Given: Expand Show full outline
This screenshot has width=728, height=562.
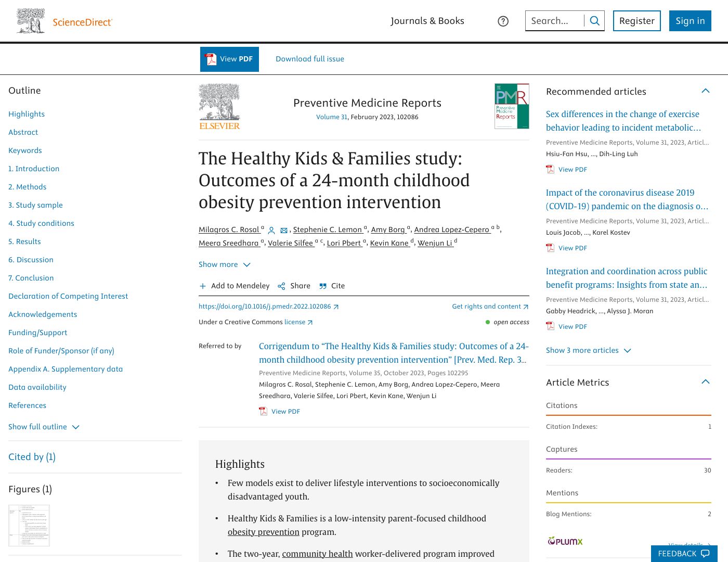Looking at the screenshot, I should [44, 427].
